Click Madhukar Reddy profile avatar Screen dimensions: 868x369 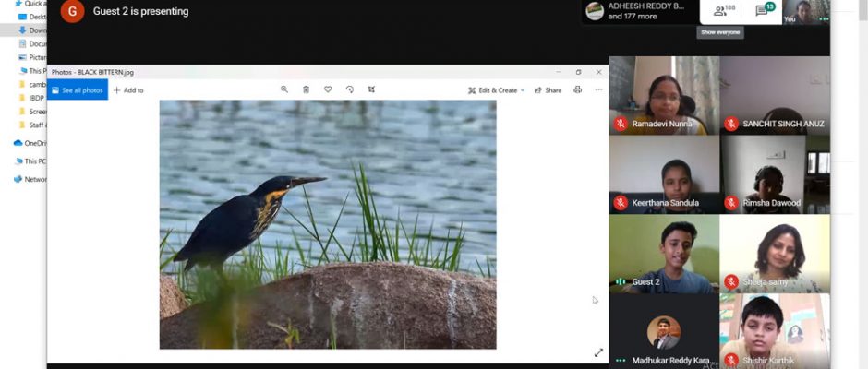point(664,332)
